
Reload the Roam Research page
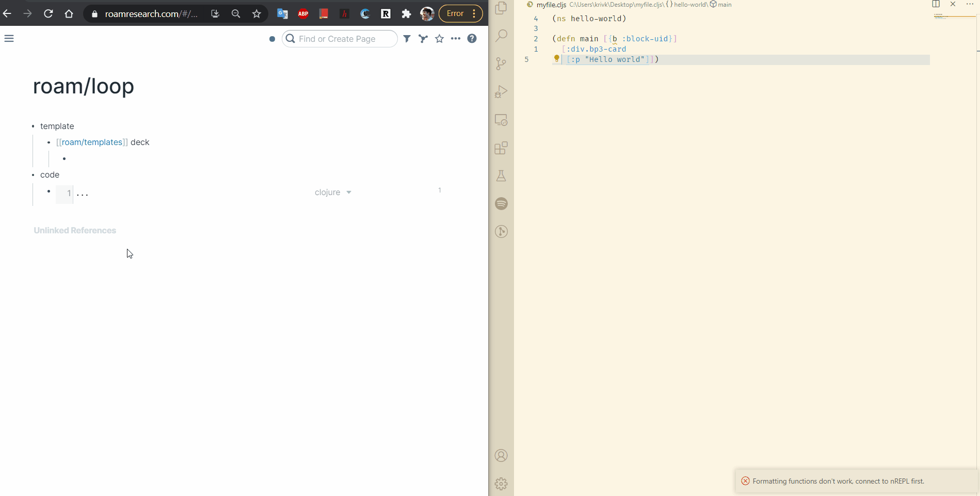[x=49, y=14]
